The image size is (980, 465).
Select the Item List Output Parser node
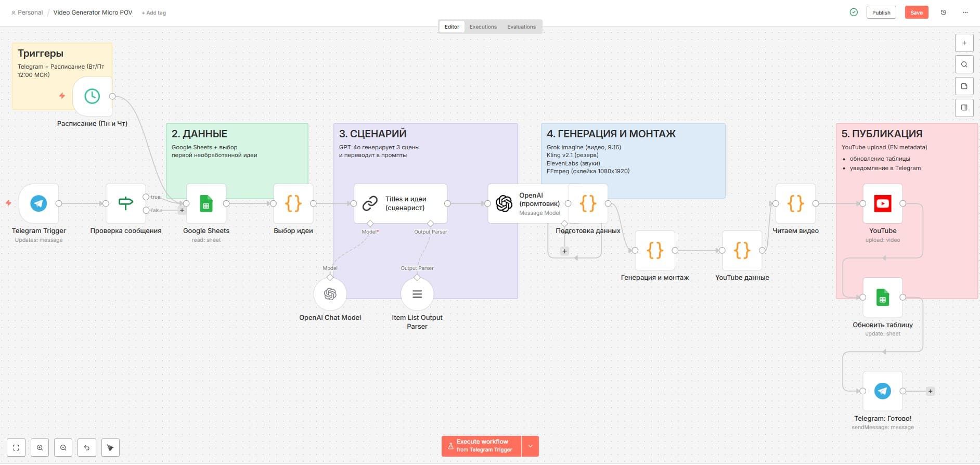(417, 294)
